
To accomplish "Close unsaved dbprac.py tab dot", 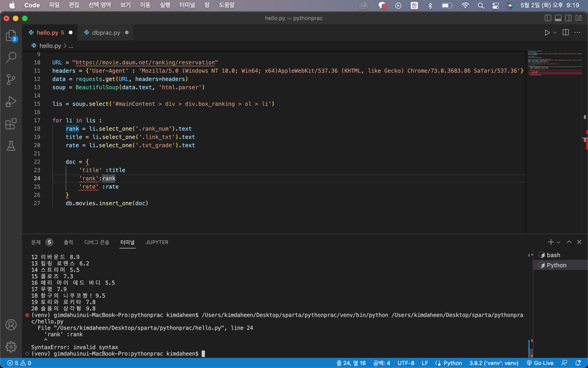I will pos(127,33).
